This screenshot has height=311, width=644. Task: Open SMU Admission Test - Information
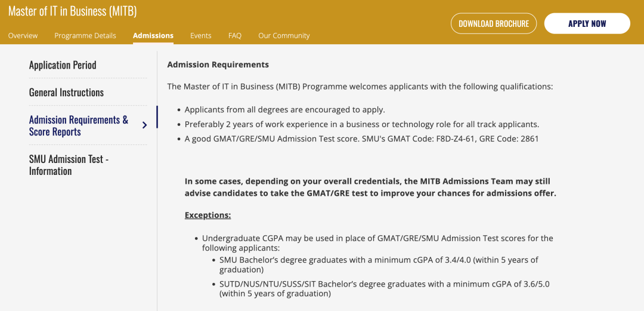point(69,165)
